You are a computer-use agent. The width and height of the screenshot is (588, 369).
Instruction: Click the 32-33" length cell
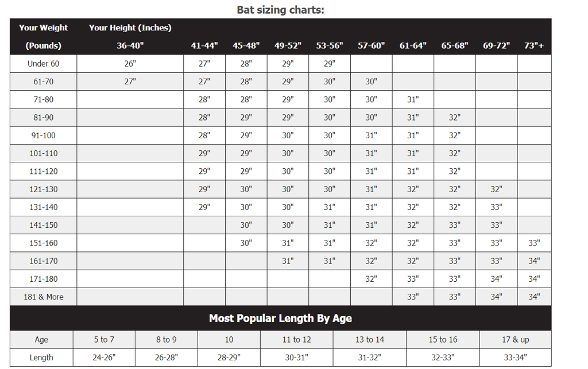443,358
